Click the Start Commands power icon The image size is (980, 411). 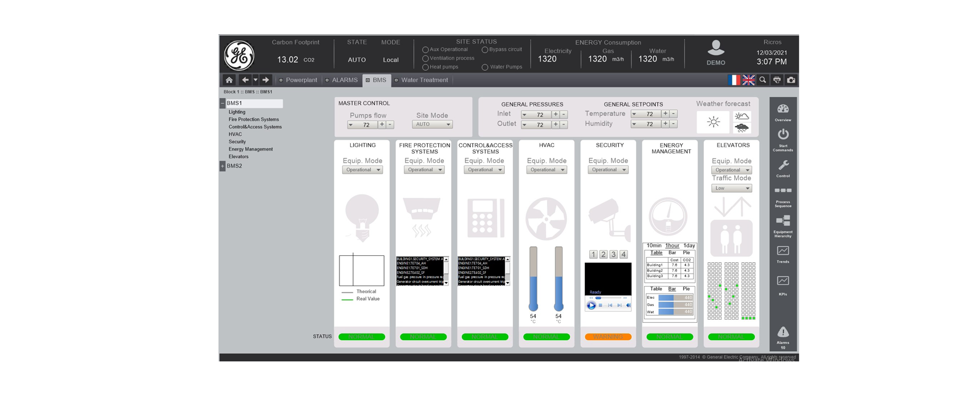click(783, 135)
